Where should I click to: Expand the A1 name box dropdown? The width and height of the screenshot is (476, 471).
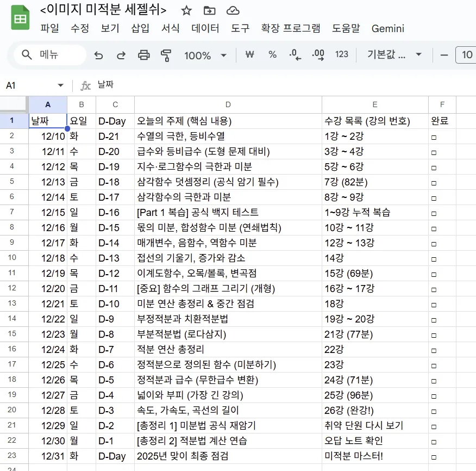click(x=60, y=85)
